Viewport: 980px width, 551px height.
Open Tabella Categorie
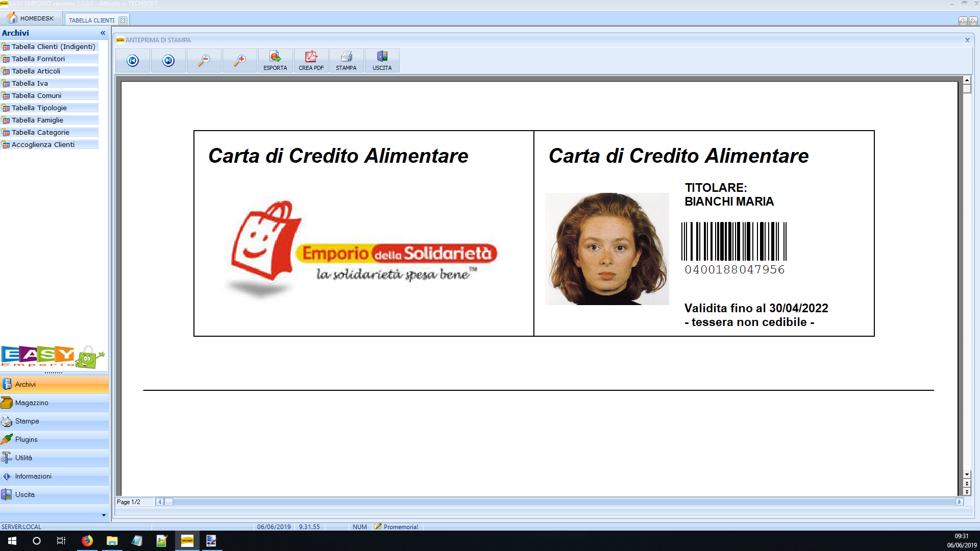click(50, 132)
